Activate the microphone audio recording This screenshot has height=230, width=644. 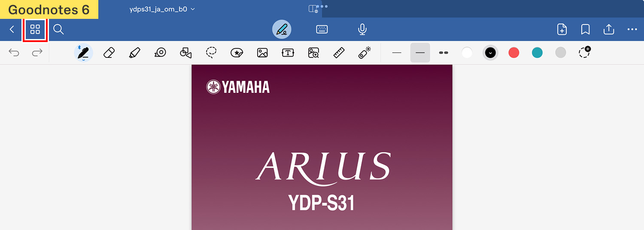point(362,30)
